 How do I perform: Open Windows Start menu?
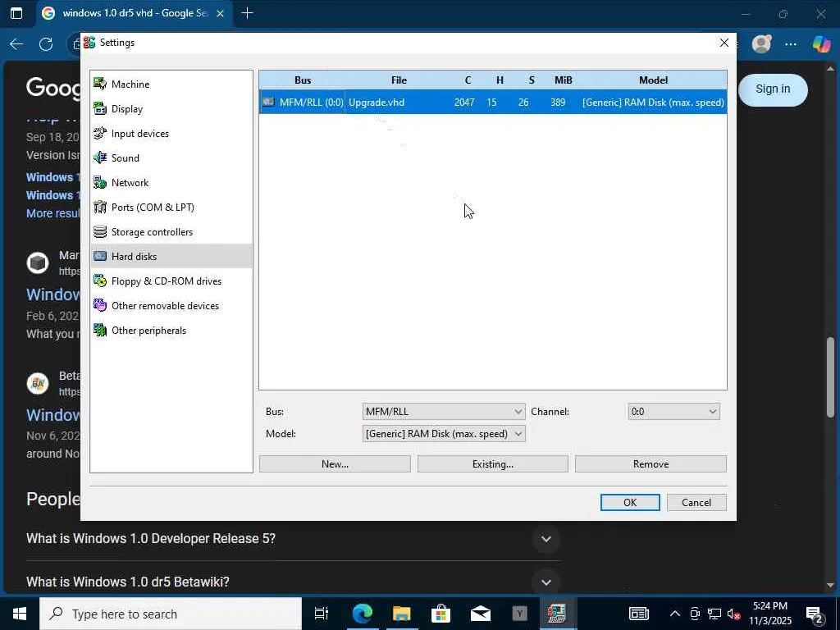tap(20, 614)
